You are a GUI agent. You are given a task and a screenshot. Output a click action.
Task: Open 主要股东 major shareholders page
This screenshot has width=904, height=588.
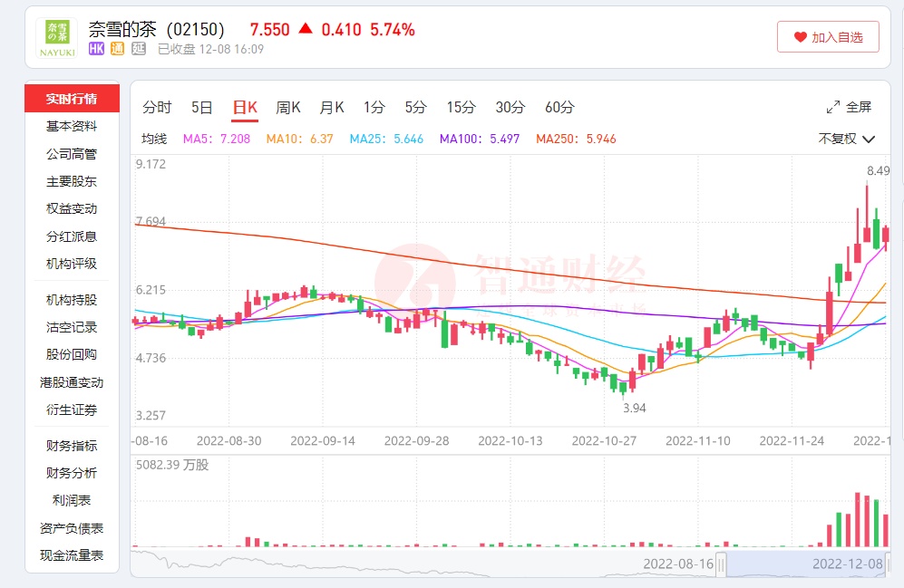tap(72, 181)
